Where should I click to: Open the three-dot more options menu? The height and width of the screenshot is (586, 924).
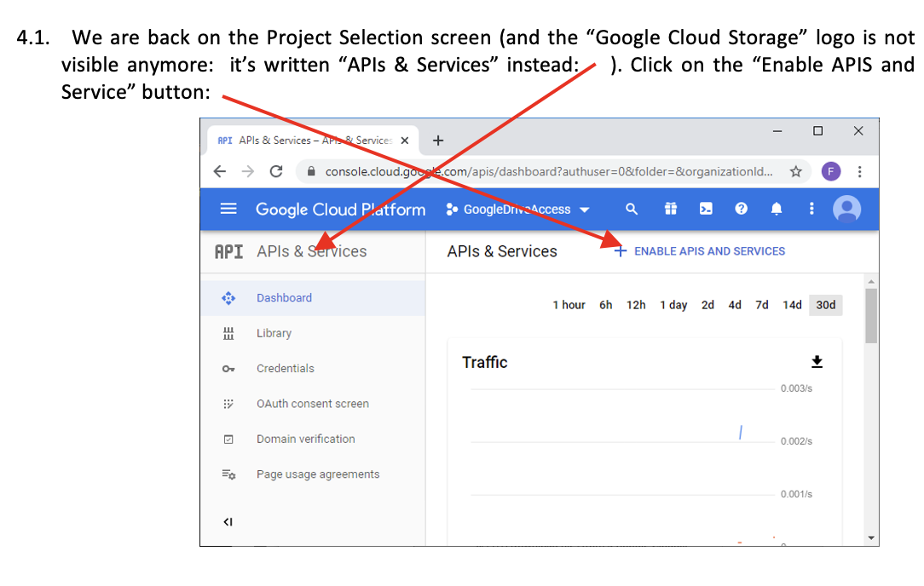click(x=811, y=209)
